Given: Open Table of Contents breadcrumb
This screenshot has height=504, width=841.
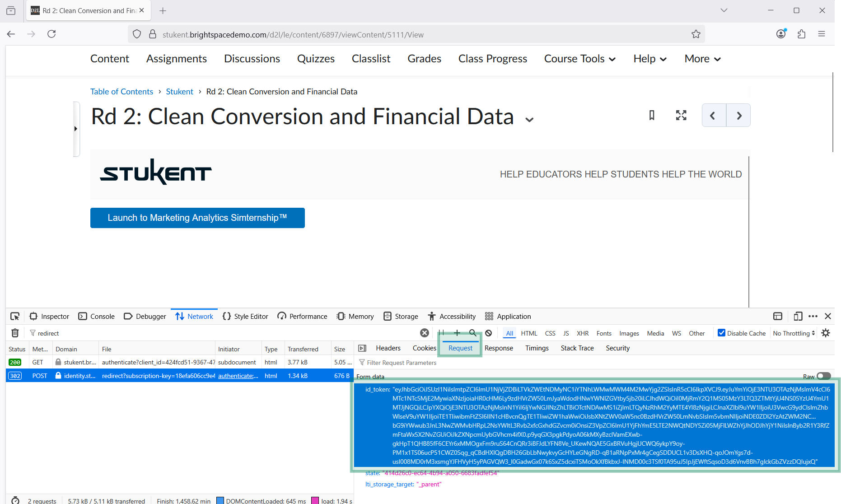Looking at the screenshot, I should (x=121, y=92).
